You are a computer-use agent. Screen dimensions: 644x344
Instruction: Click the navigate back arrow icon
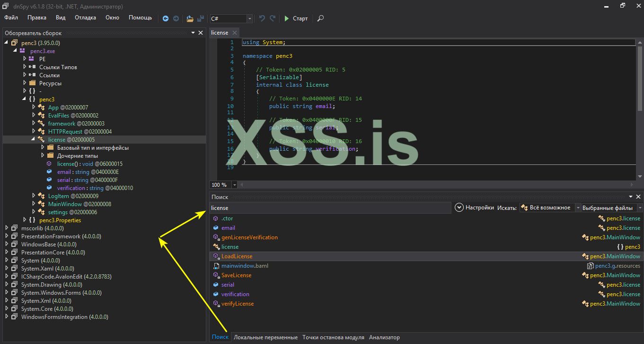point(165,18)
